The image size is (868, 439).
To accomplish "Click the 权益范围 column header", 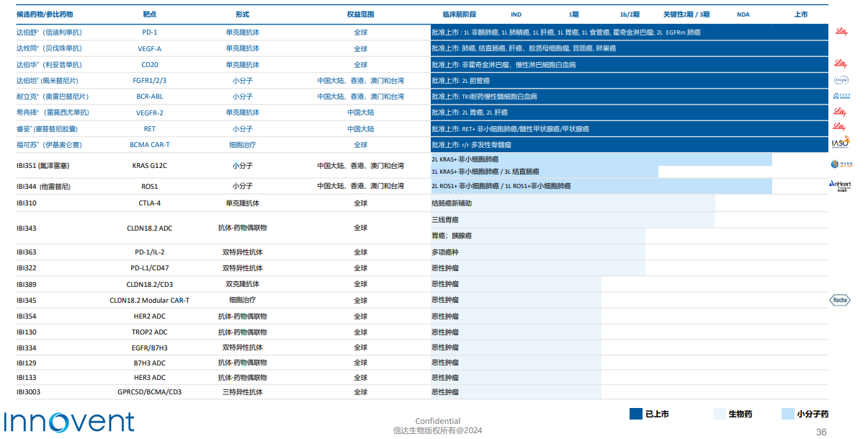I will [360, 14].
